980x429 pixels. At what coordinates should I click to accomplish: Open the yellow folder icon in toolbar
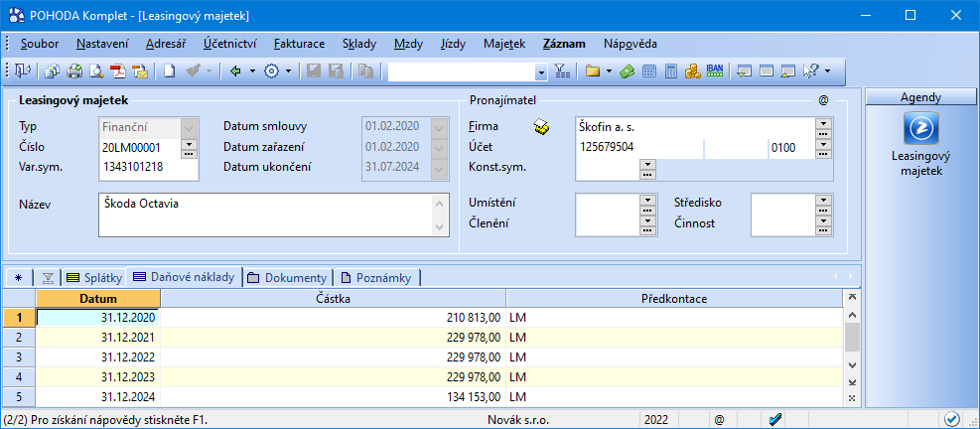[x=593, y=71]
